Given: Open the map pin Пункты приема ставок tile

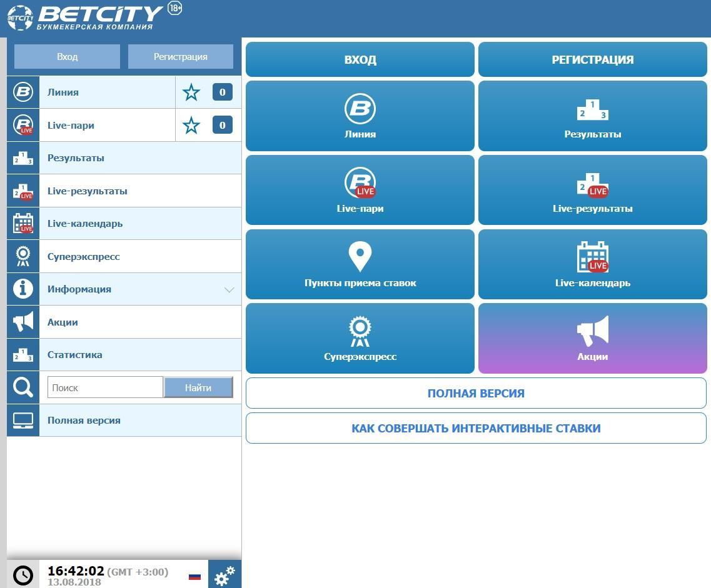Looking at the screenshot, I should tap(360, 264).
